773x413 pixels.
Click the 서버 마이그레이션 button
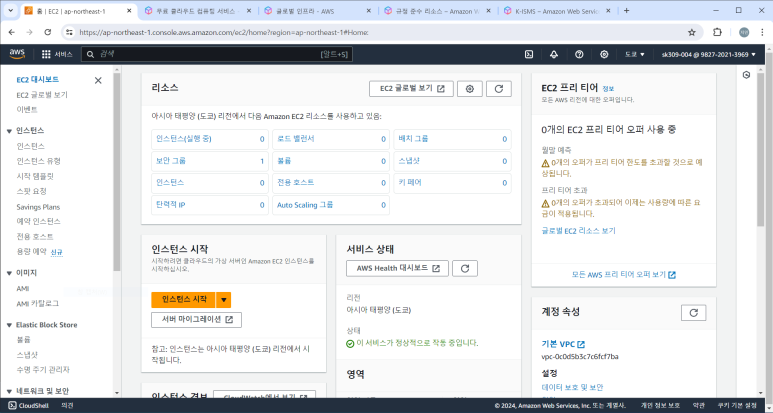pyautogui.click(x=196, y=319)
